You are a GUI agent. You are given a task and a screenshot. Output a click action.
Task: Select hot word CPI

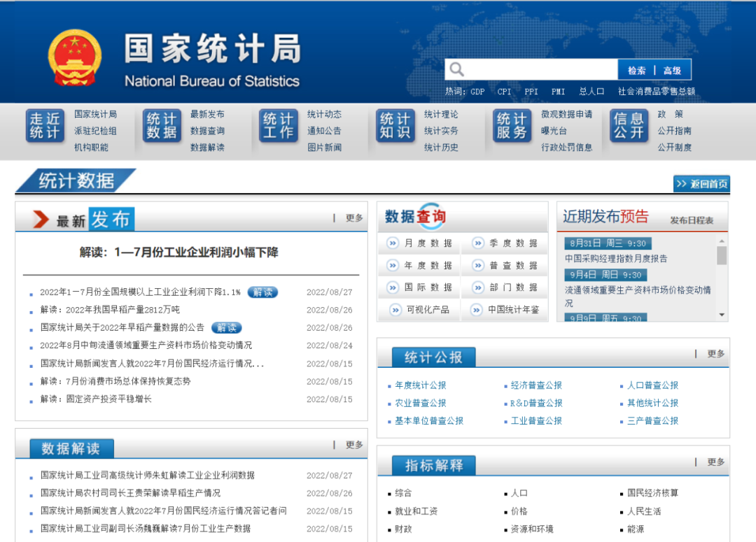(504, 92)
